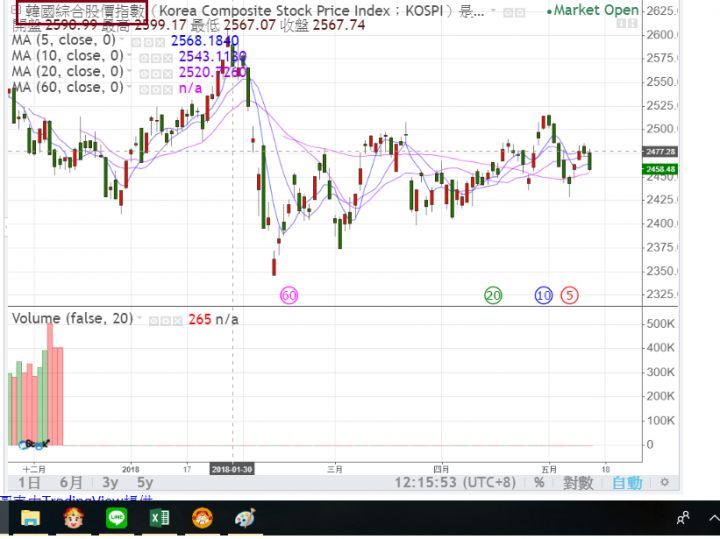720x539 pixels.
Task: Show hidden system tray icons chevron
Action: click(x=714, y=518)
